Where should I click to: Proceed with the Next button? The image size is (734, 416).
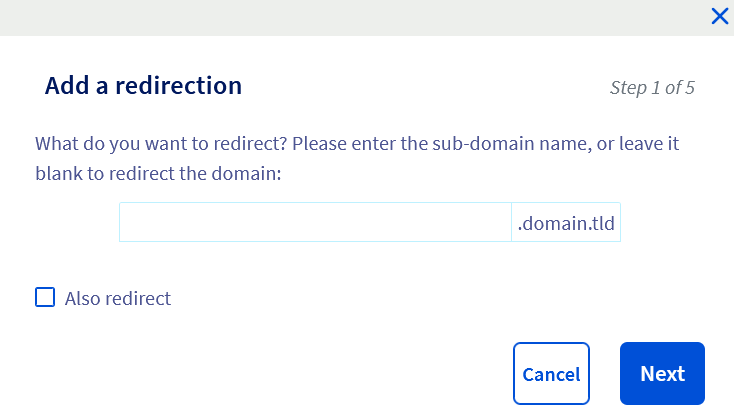coord(662,374)
